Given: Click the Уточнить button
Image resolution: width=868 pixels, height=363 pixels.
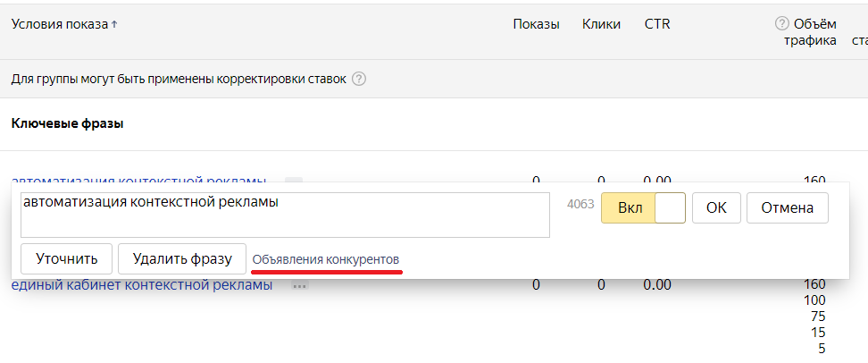Looking at the screenshot, I should [x=66, y=258].
